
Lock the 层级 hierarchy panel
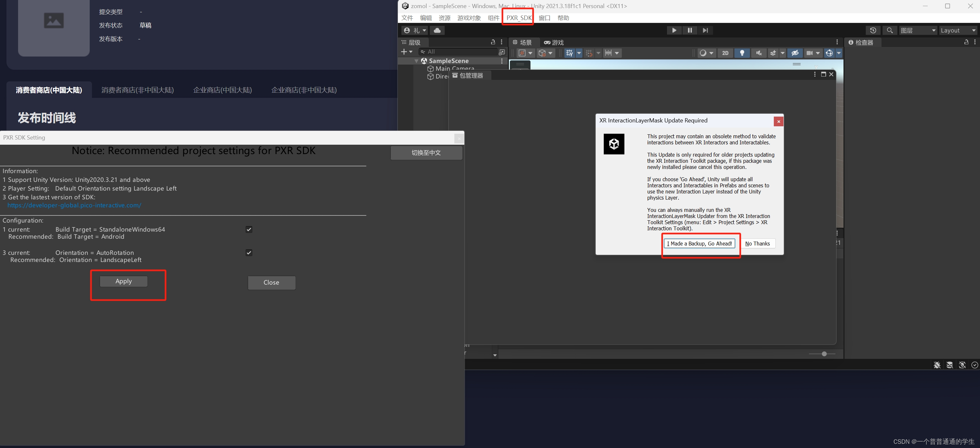493,42
